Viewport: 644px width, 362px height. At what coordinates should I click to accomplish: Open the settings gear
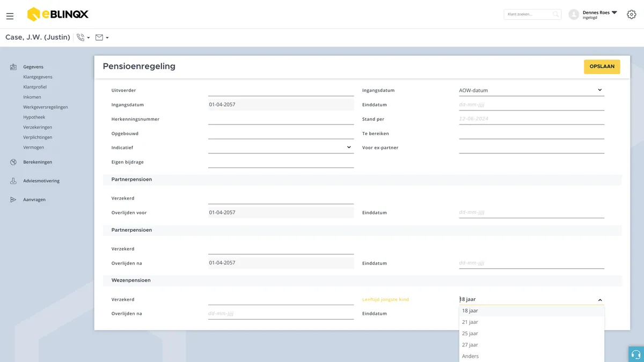pos(632,14)
